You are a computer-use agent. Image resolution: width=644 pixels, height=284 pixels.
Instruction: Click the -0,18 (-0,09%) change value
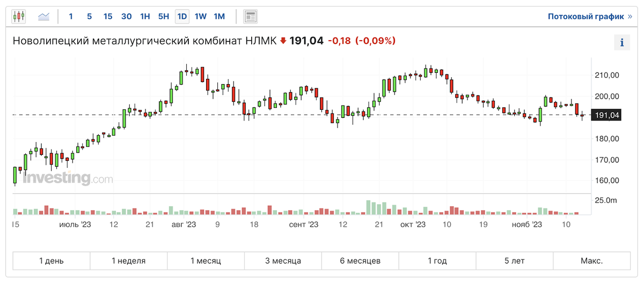(362, 41)
